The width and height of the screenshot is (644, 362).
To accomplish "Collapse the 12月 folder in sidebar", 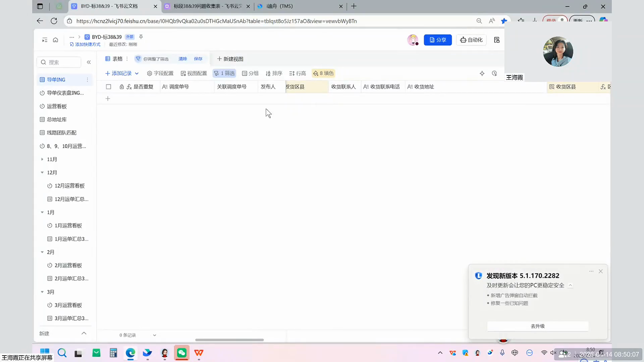I will [x=42, y=173].
